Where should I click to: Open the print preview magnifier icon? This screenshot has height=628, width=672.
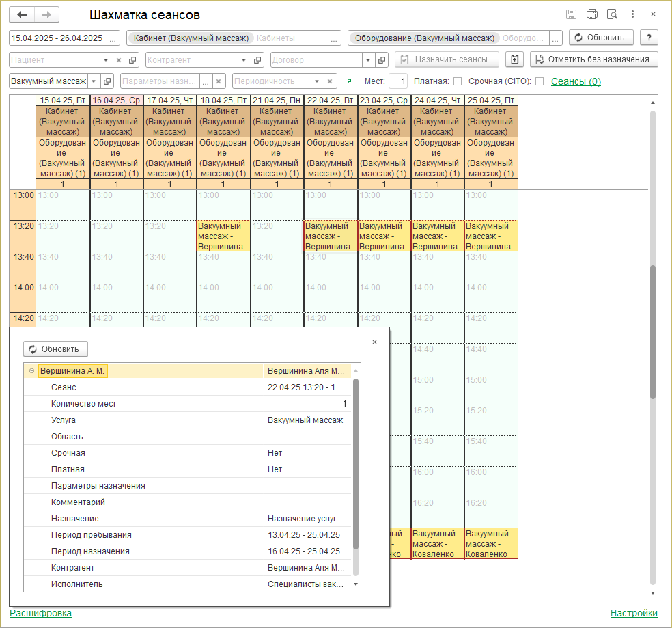point(613,14)
